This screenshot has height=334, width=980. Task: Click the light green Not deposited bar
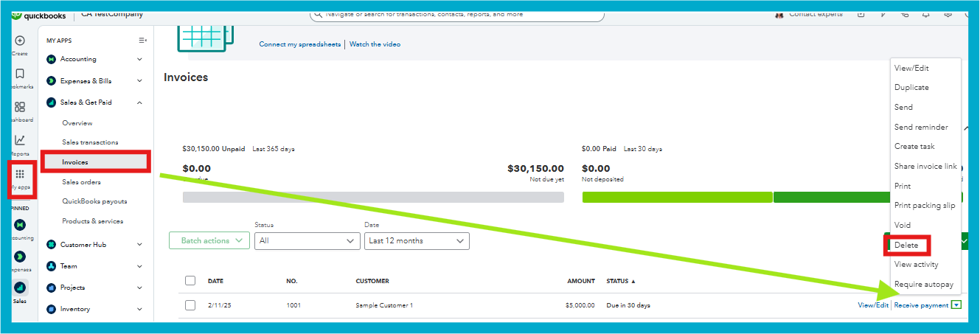tap(677, 197)
